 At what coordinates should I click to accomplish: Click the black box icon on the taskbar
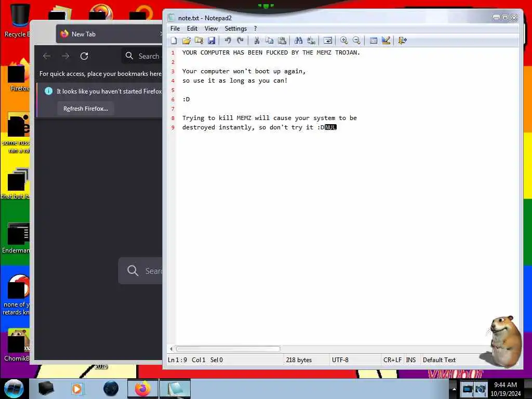click(x=46, y=389)
